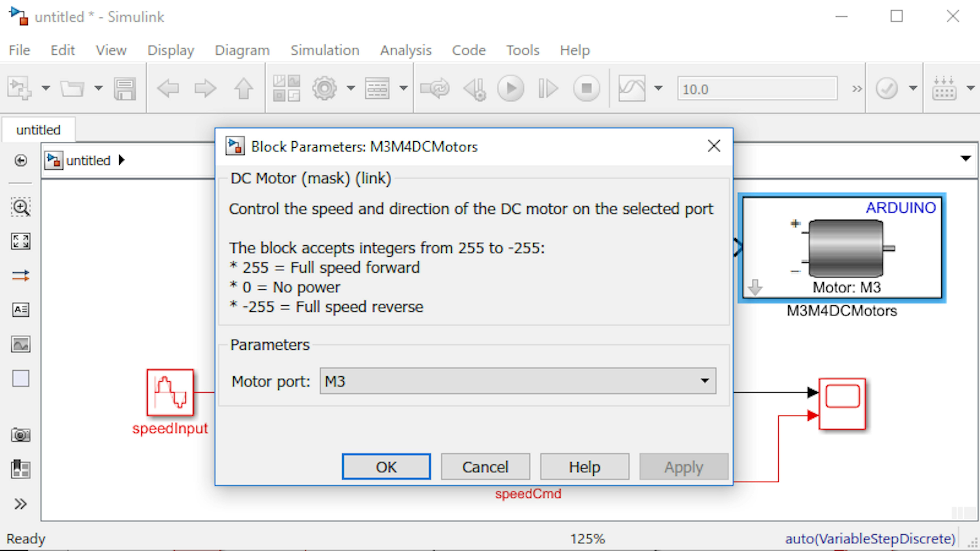Expand the palette with bottom double chevron

point(21,504)
